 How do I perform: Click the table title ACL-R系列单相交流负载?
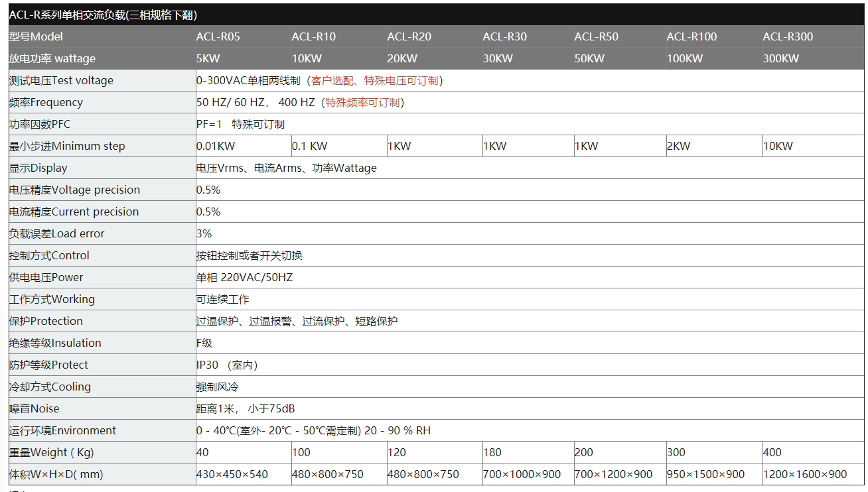coord(103,15)
